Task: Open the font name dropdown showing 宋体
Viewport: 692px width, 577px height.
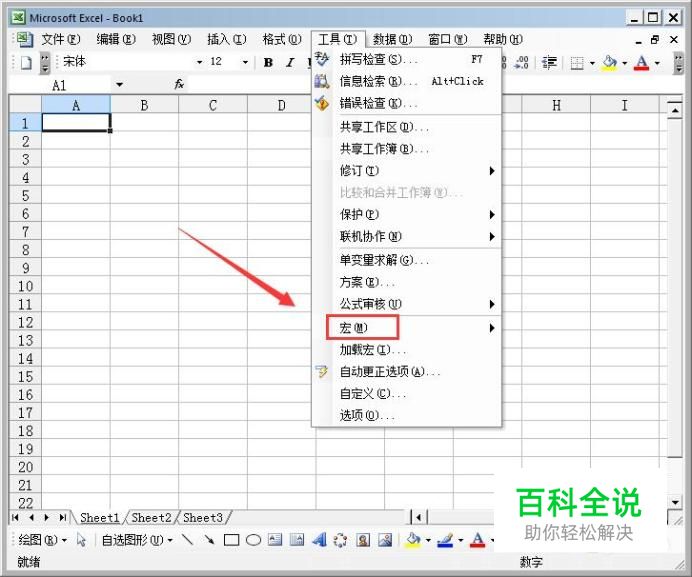Action: pos(199,62)
